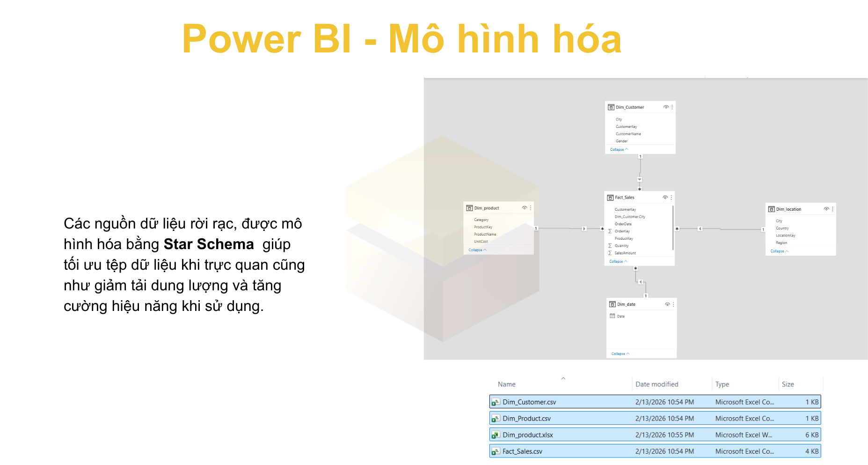This screenshot has width=868, height=465.
Task: Select the Fact_Sales.csv file row
Action: (x=655, y=451)
